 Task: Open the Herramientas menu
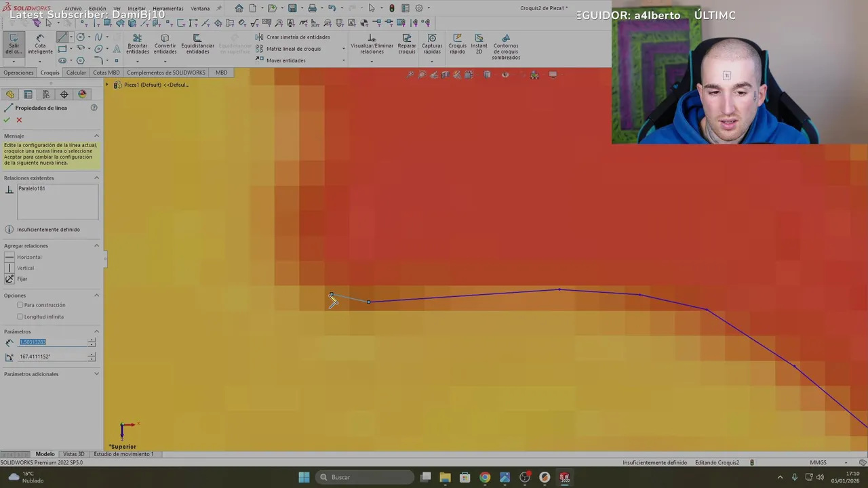tap(168, 8)
